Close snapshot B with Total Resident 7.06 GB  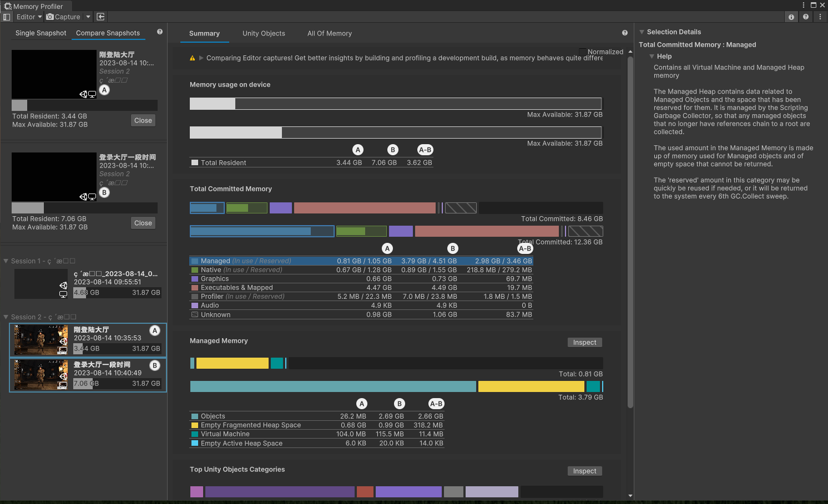(143, 223)
